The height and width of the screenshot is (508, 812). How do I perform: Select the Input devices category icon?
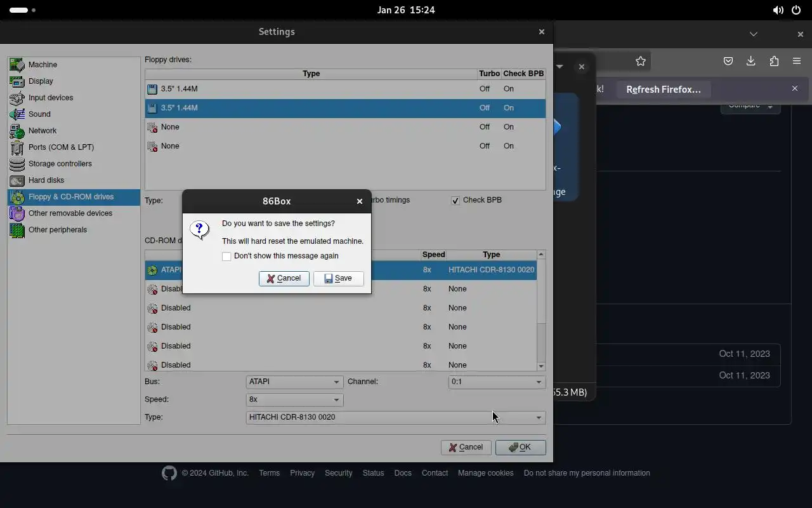[17, 98]
